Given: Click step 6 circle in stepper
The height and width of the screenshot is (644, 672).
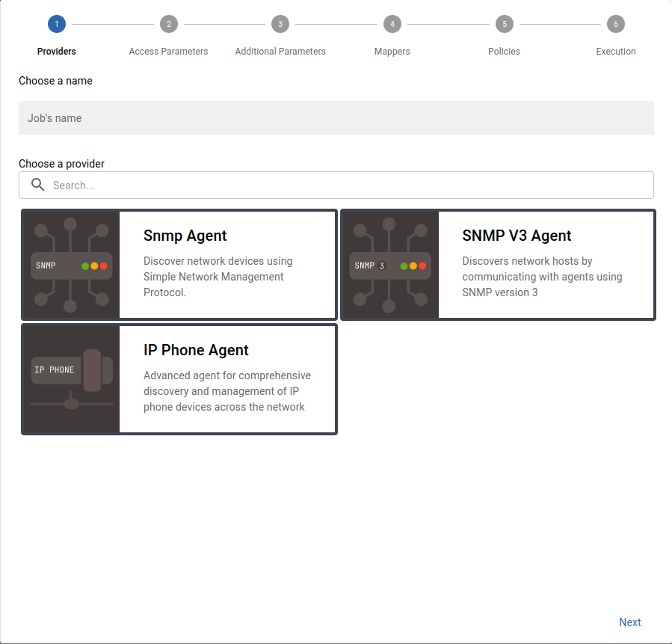Looking at the screenshot, I should click(616, 24).
